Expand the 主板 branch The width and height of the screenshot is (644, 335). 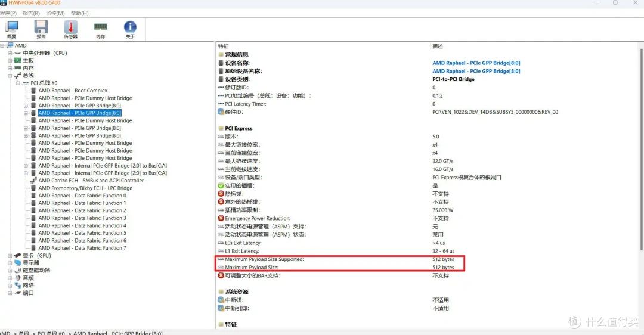coord(10,60)
